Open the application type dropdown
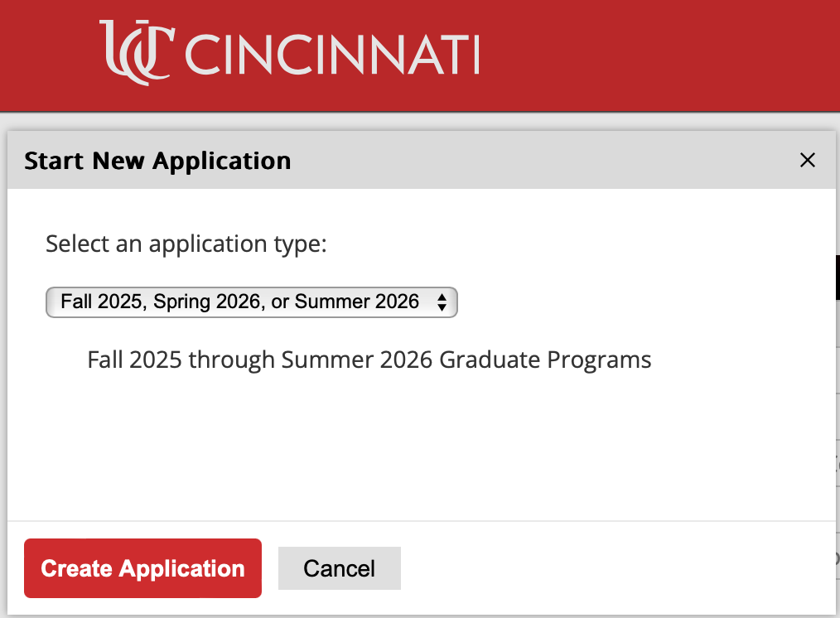840x618 pixels. [x=251, y=302]
